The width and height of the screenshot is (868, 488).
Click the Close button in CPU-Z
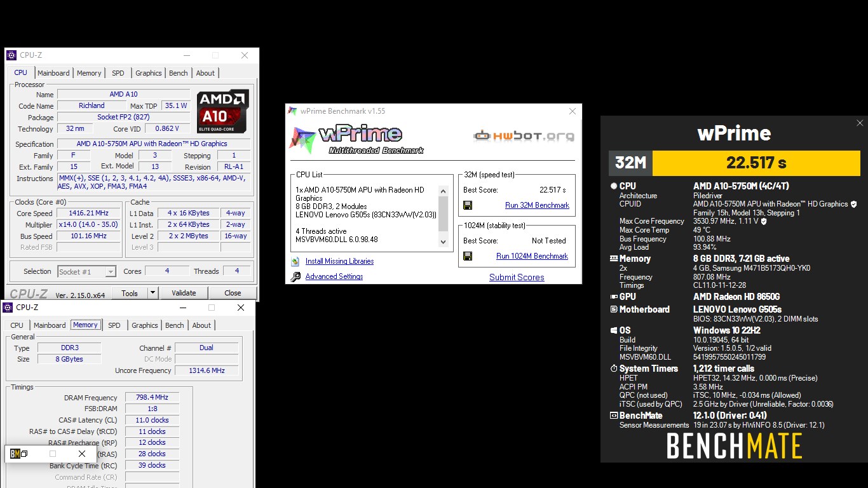click(x=233, y=293)
